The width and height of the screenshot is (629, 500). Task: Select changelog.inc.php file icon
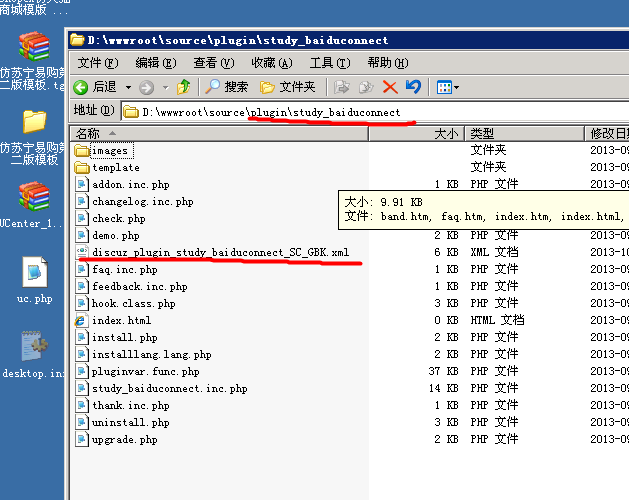(x=82, y=201)
